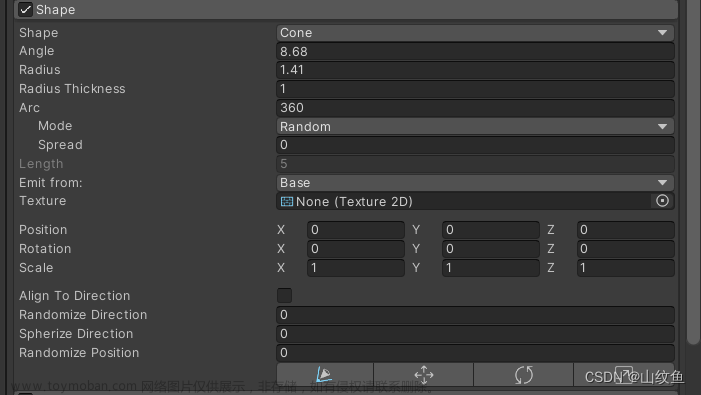The image size is (701, 395).
Task: Click the Shape module header title
Action: (55, 9)
